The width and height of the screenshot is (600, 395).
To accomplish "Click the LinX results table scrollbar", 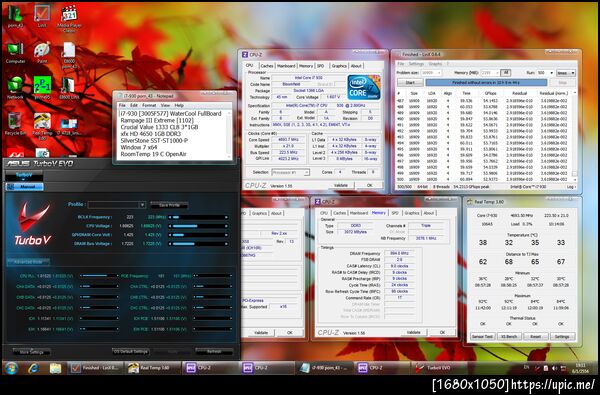I will coord(574,136).
